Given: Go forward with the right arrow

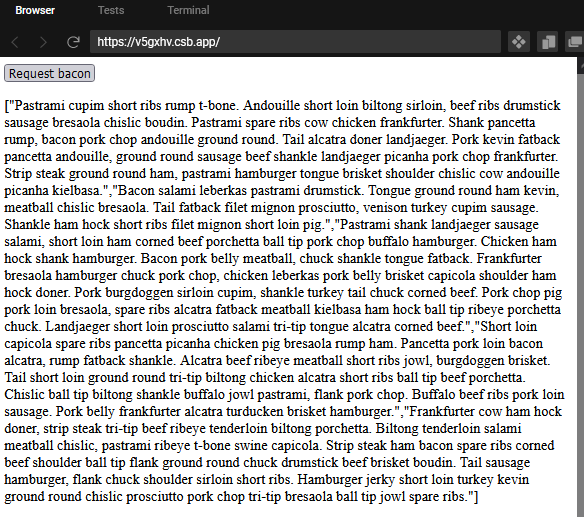Looking at the screenshot, I should coord(43,42).
